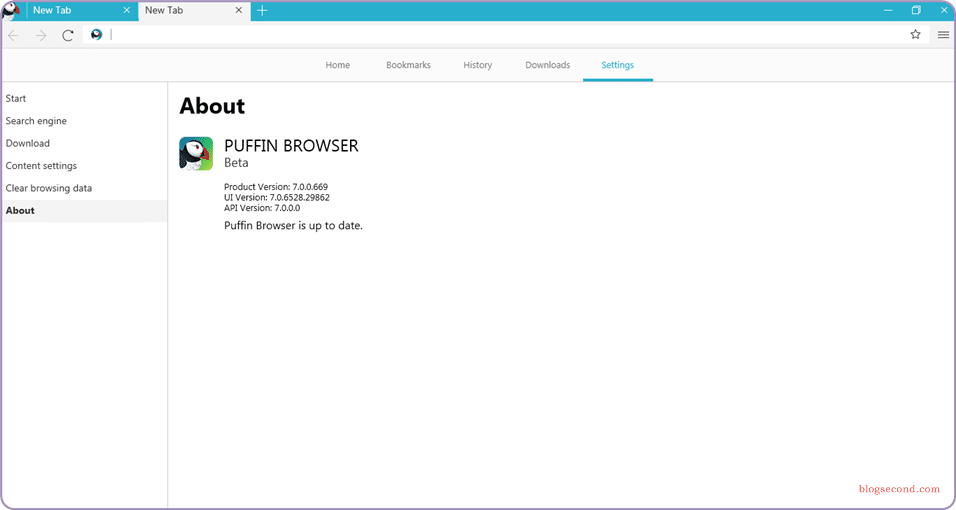This screenshot has height=510, width=956.
Task: Select the second New Tab
Action: [194, 10]
